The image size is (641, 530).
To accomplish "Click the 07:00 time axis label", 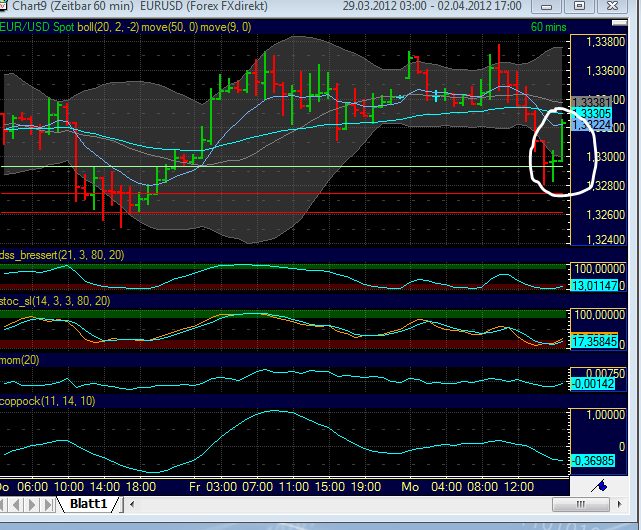I will coord(258,487).
